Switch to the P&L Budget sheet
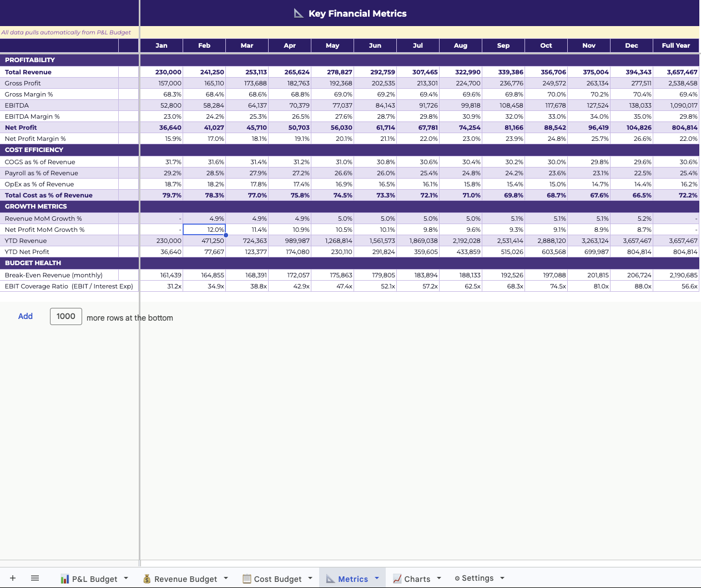The image size is (701, 588). click(94, 579)
